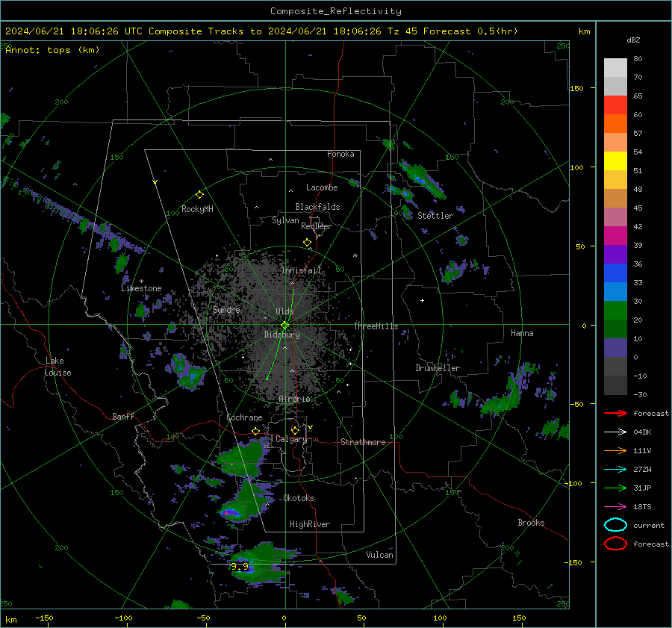Pick the cyan 27ZW arrow legend icon
Image resolution: width=672 pixels, height=628 pixels.
[615, 470]
